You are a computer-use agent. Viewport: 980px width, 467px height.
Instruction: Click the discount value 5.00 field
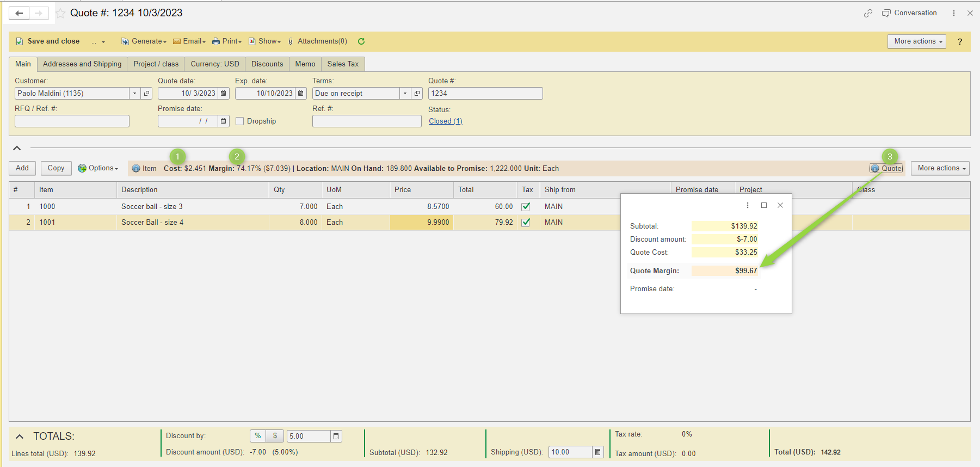tap(308, 437)
